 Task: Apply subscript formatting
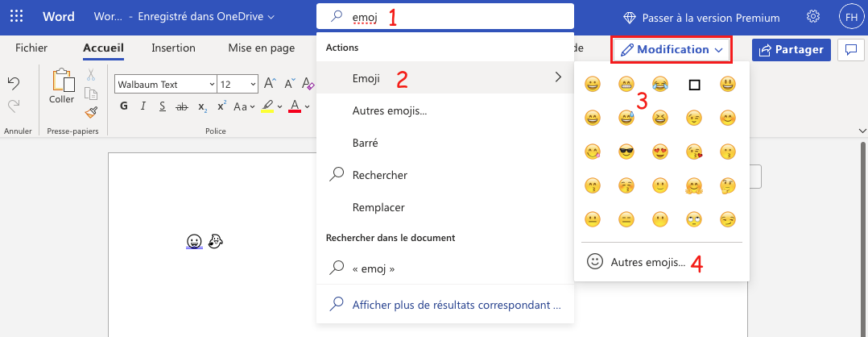click(x=203, y=106)
